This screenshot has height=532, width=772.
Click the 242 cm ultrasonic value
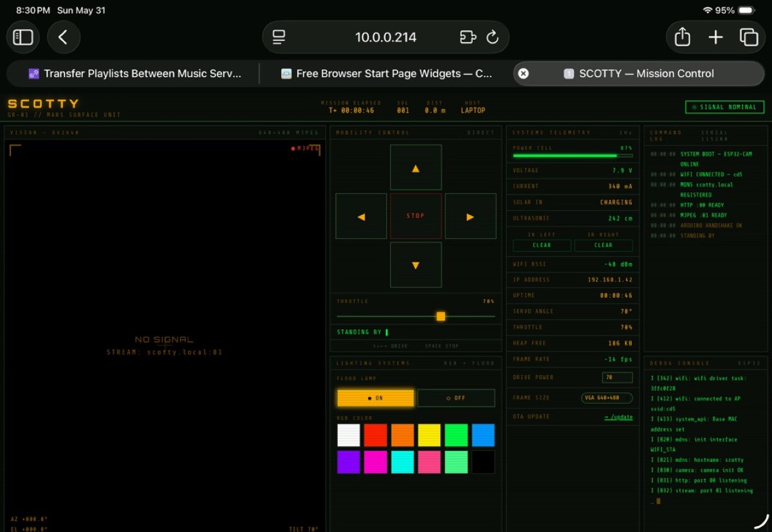(x=621, y=219)
